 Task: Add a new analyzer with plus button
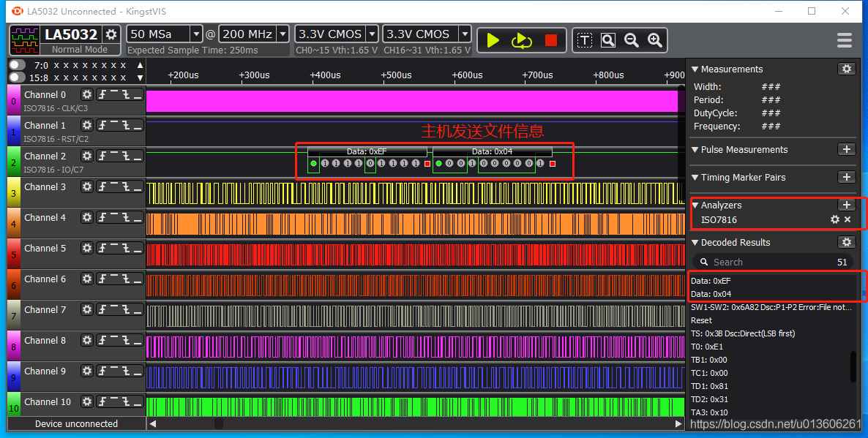847,205
